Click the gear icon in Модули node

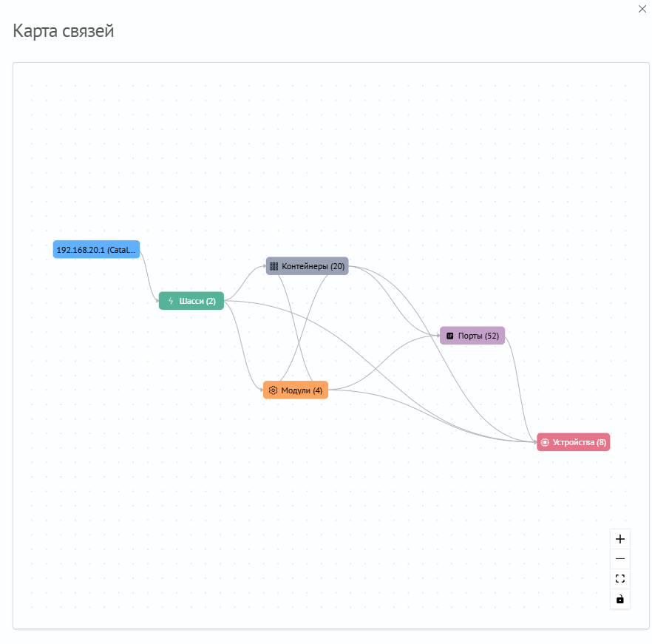tap(273, 390)
